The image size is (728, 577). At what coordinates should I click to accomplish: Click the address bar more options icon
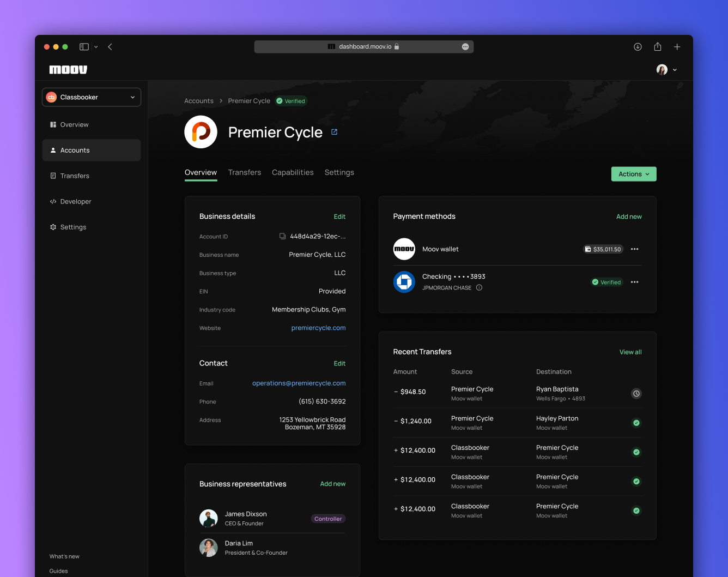click(x=465, y=47)
